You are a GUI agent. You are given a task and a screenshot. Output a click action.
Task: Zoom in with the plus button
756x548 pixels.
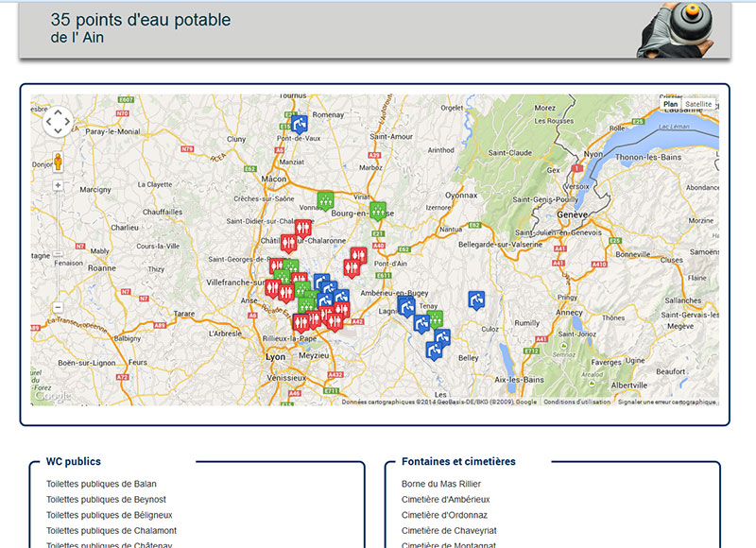[x=58, y=185]
